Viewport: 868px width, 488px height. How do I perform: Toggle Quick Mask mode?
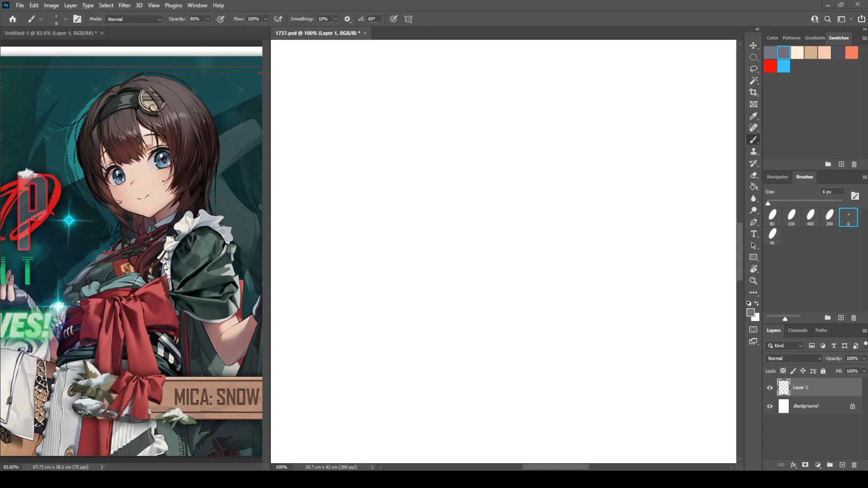753,329
